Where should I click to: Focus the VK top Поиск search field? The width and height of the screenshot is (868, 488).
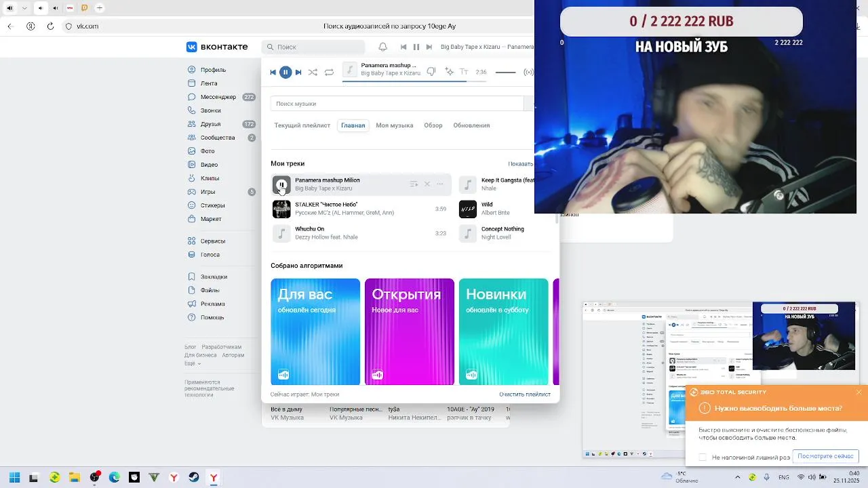[313, 47]
